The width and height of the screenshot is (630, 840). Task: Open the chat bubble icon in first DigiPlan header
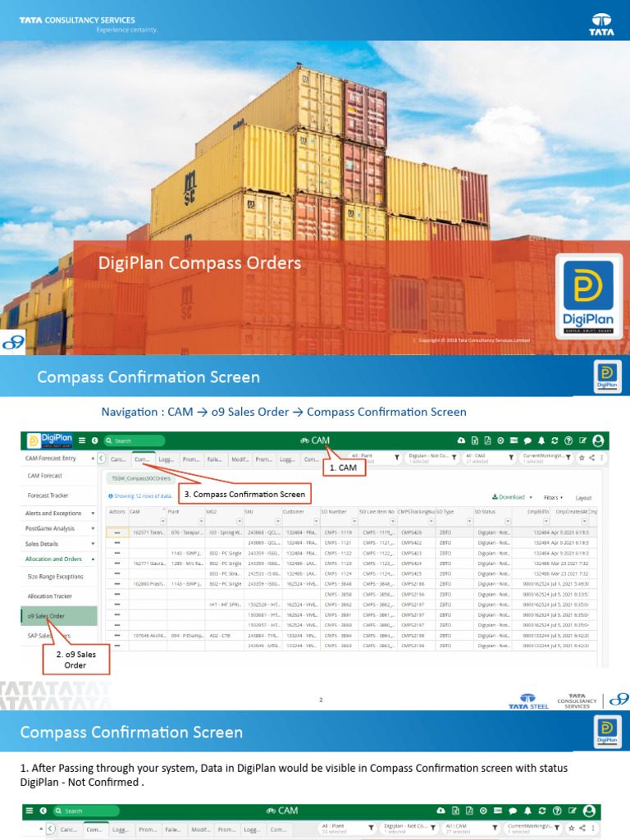pos(527,441)
